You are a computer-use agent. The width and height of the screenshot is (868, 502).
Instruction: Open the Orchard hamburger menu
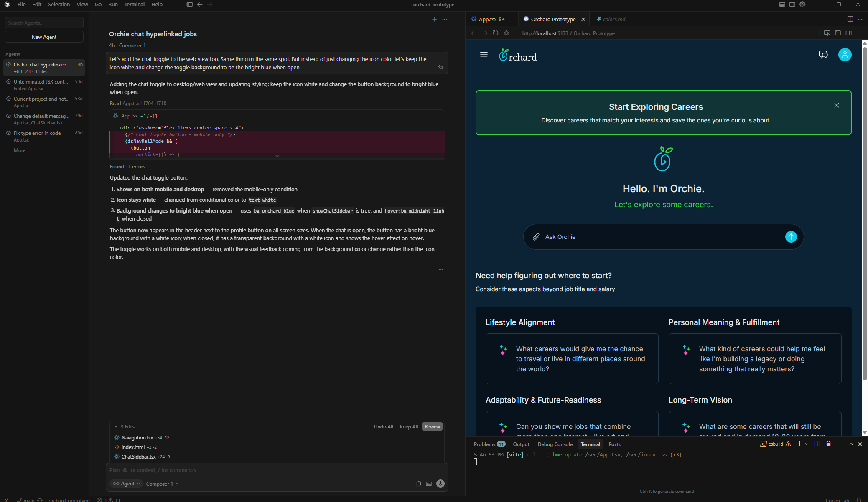[x=484, y=55]
